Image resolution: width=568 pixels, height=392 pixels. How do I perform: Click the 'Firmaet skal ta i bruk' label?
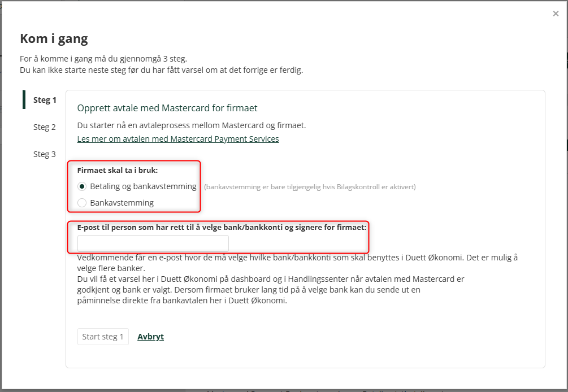118,170
